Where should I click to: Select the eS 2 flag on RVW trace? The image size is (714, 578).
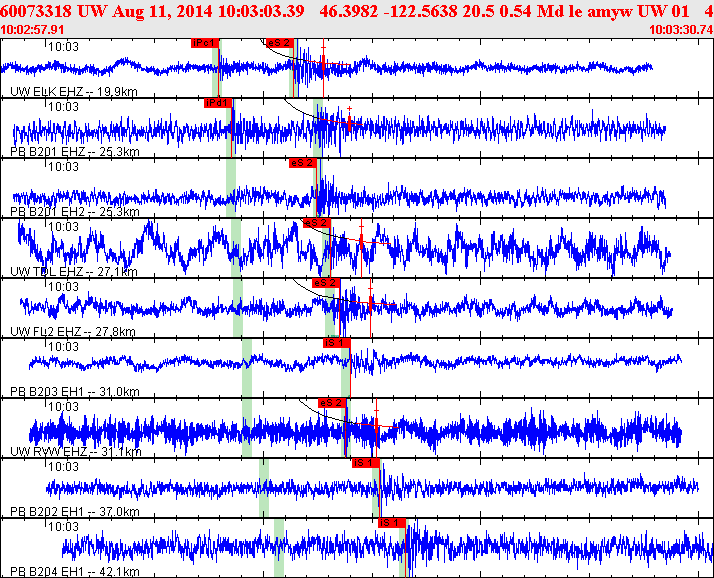click(332, 403)
